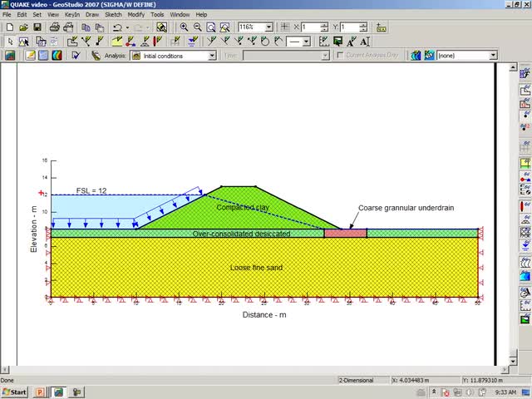The height and width of the screenshot is (399, 532).
Task: Click the Print icon in the toolbar
Action: pyautogui.click(x=54, y=27)
